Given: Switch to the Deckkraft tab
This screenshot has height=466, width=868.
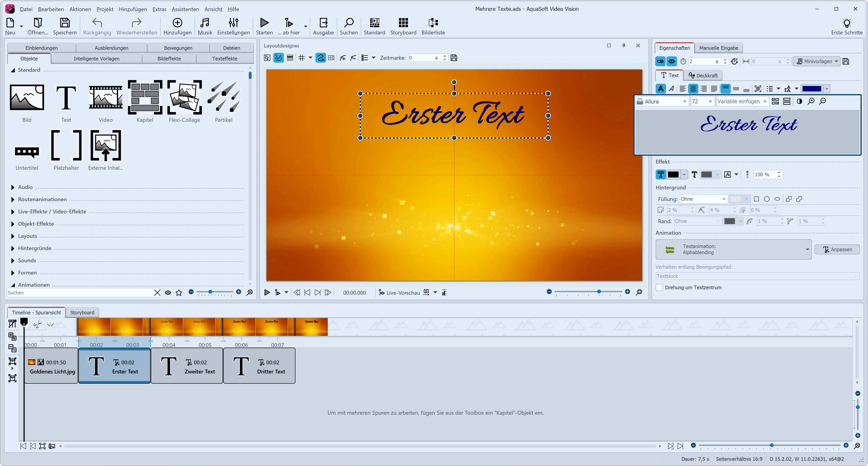Looking at the screenshot, I should [x=703, y=75].
